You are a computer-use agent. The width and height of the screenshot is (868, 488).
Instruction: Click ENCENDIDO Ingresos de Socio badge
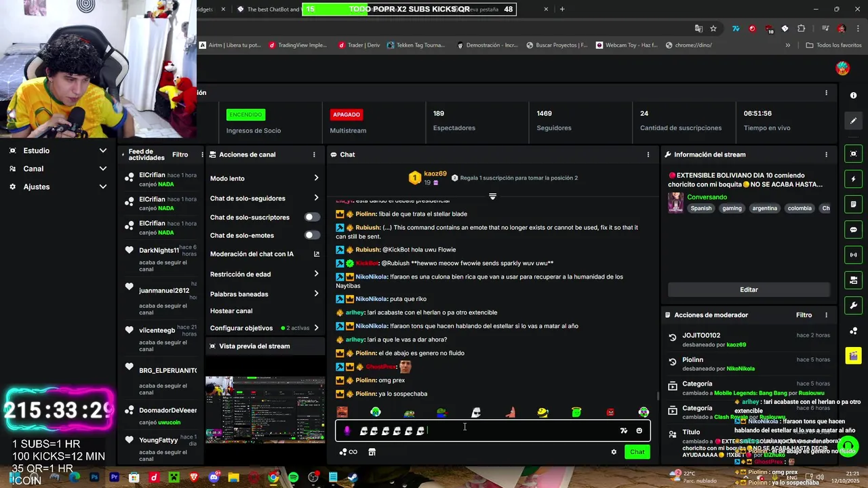[x=245, y=115]
